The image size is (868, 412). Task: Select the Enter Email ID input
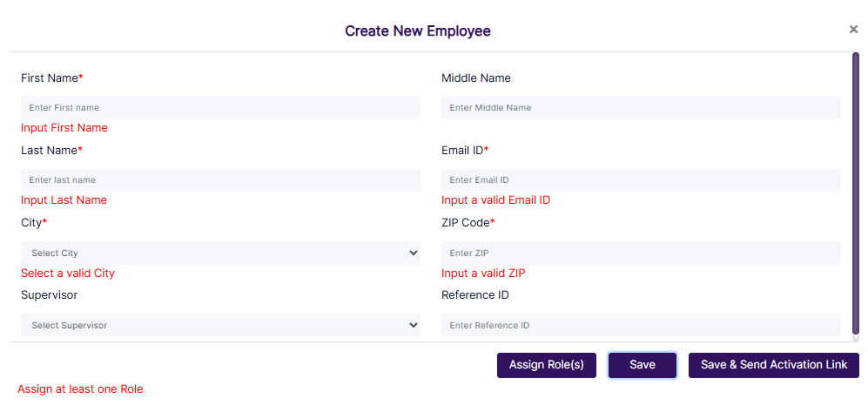click(x=641, y=180)
